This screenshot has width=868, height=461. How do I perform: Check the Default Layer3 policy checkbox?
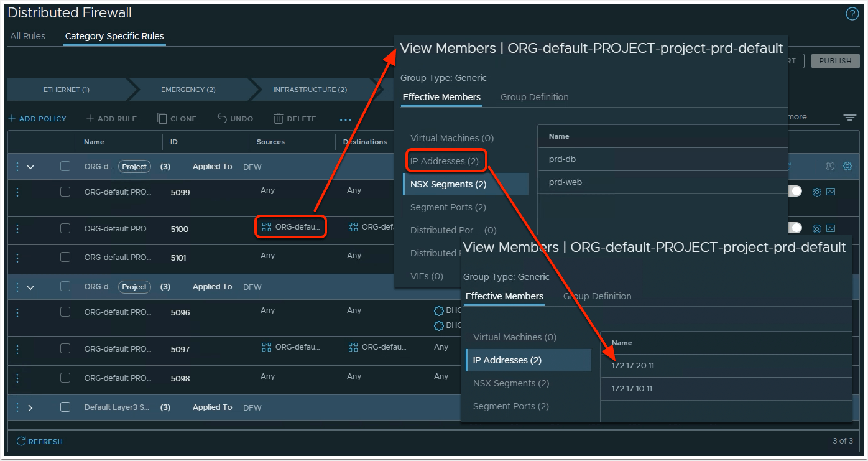tap(65, 407)
